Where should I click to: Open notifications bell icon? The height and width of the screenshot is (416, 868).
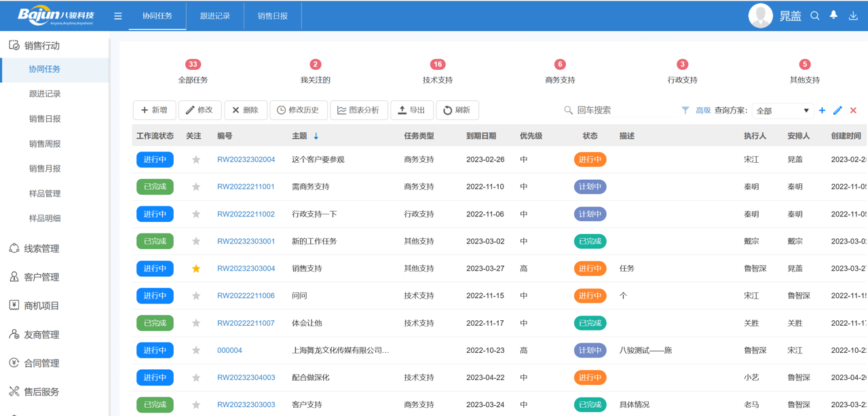pyautogui.click(x=834, y=16)
